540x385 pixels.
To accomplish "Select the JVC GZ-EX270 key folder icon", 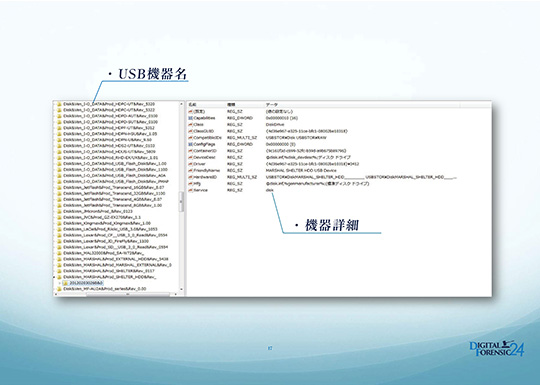I will point(59,218).
